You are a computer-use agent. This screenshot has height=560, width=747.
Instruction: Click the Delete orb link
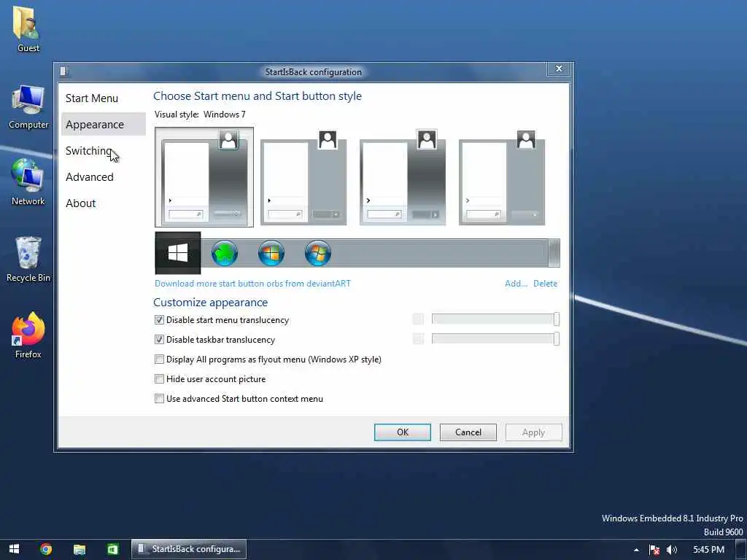[545, 284]
